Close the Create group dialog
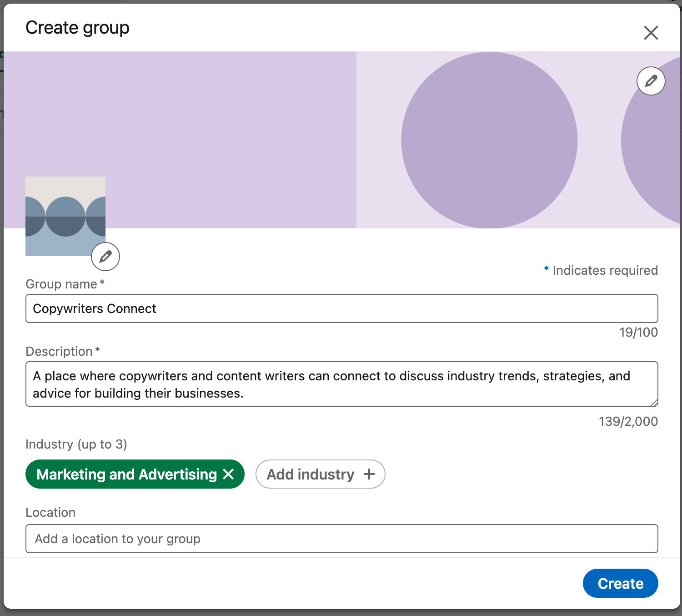The height and width of the screenshot is (616, 682). tap(651, 33)
